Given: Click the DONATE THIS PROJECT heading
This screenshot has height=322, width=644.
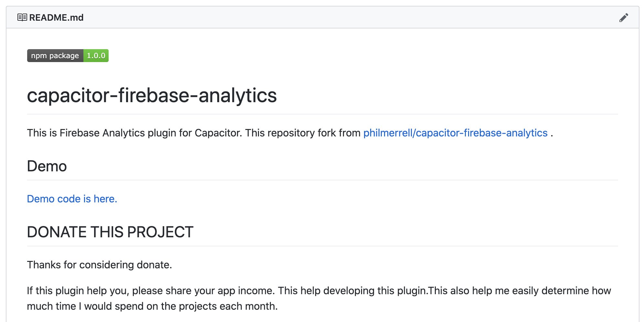Looking at the screenshot, I should 110,232.
